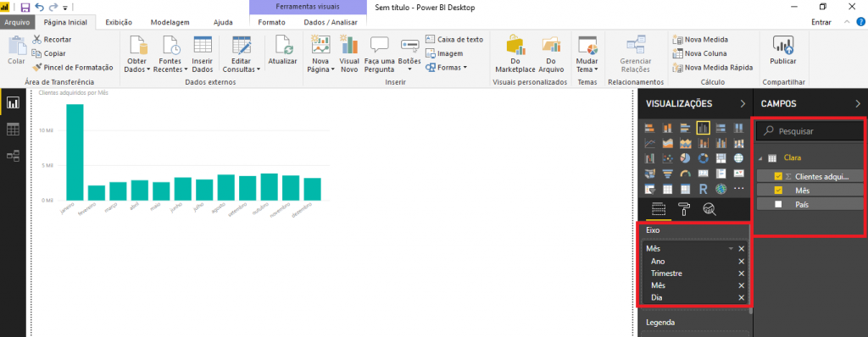Remove Trimestre from the axis hierarchy
Image resolution: width=868 pixels, height=337 pixels.
741,273
